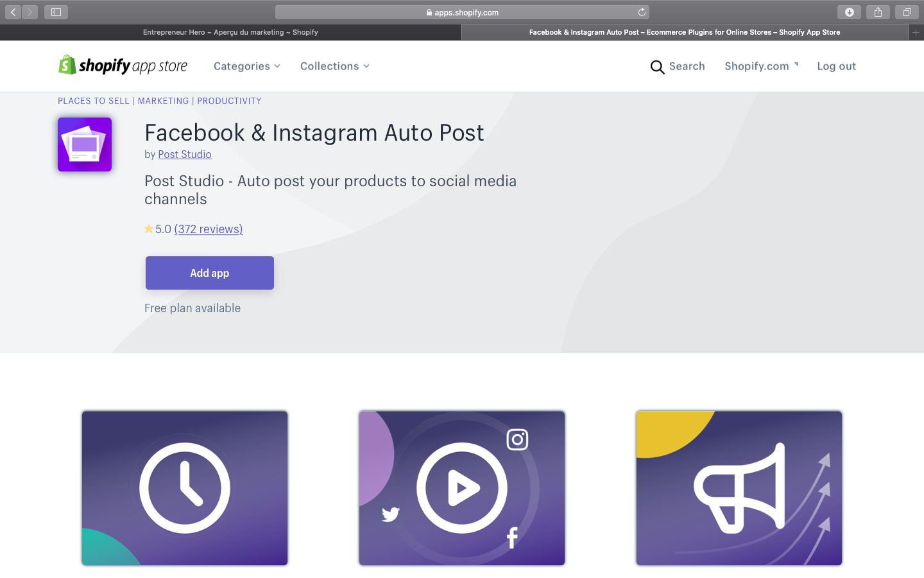Switch to Entrepreneur Hero Shopify tab
This screenshot has height=578, width=924.
[230, 32]
